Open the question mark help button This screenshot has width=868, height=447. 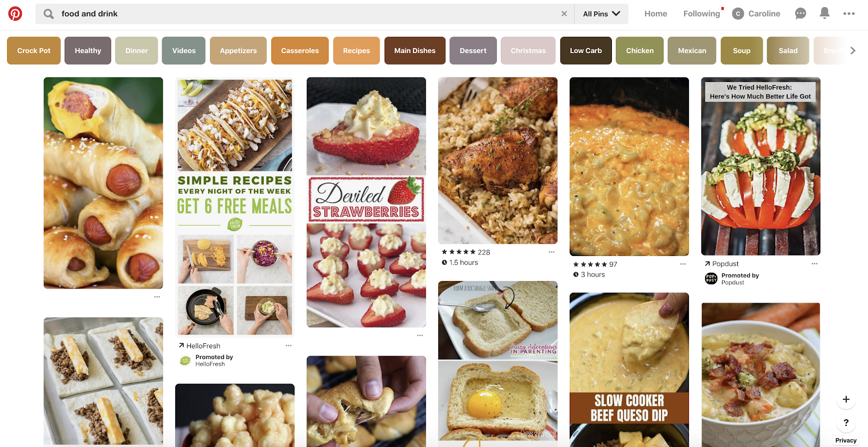(x=846, y=423)
